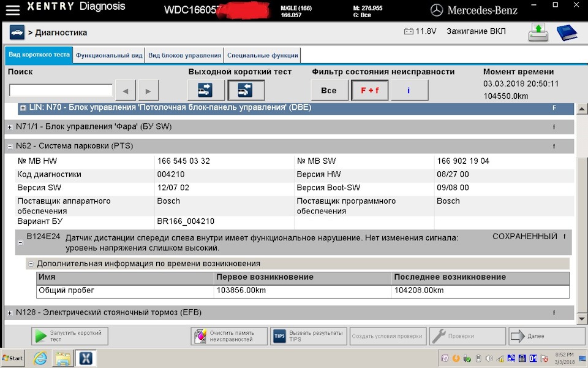
Task: Click the action center flag tray icon
Action: tap(544, 358)
